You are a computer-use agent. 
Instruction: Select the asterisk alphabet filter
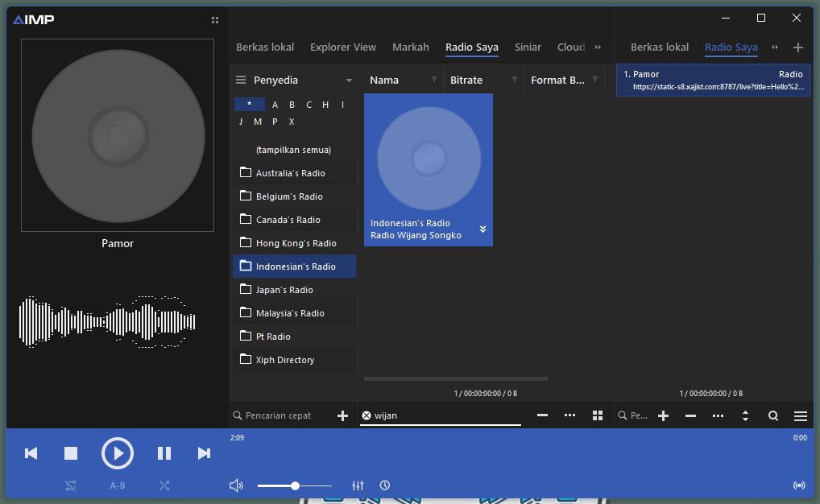pyautogui.click(x=250, y=105)
